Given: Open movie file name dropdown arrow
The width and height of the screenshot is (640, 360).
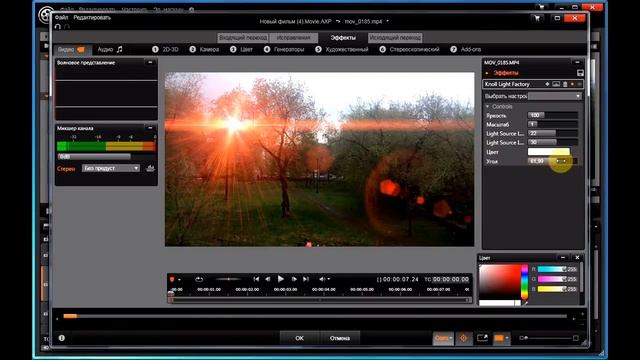Looking at the screenshot, I should coord(387,21).
